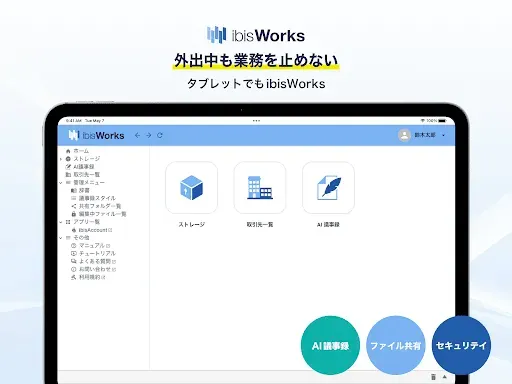The height and width of the screenshot is (384, 512).
Task: Collapse the 管理メニュー chevron
Action: click(61, 183)
